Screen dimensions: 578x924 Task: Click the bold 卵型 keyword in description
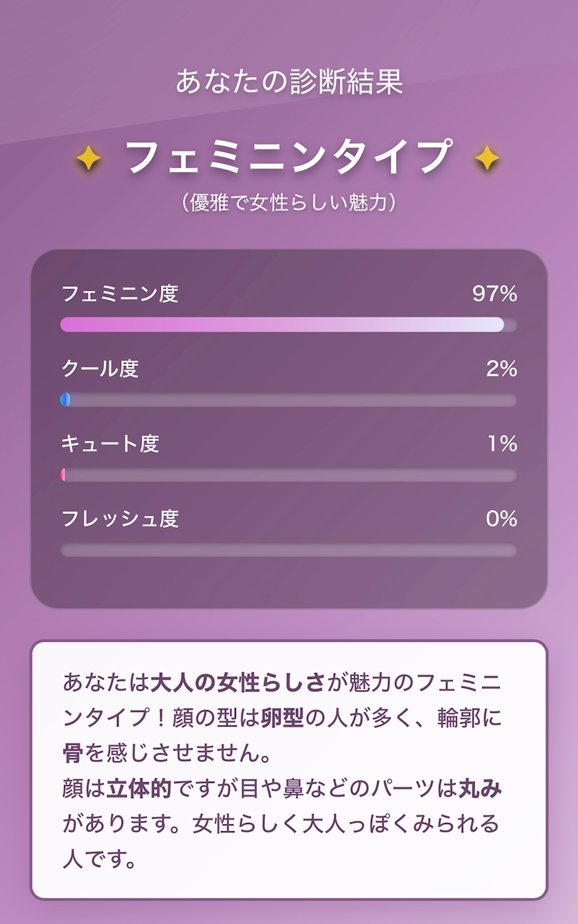click(x=282, y=718)
